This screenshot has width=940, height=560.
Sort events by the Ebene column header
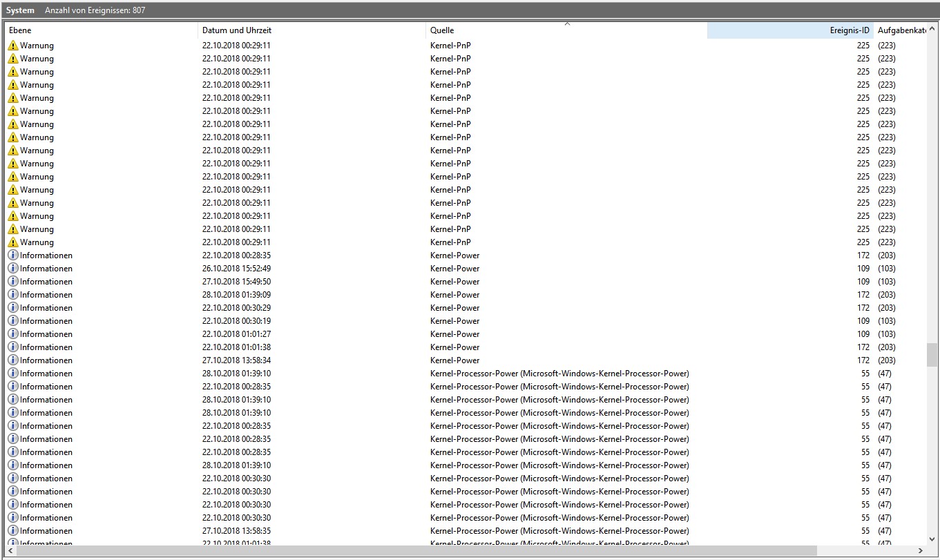102,30
